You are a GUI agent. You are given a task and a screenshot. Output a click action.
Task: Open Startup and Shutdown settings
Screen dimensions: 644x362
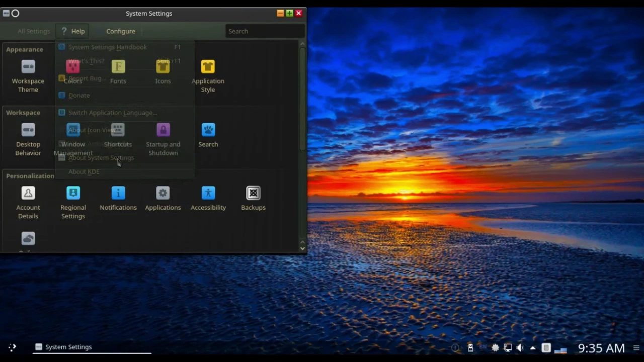click(x=163, y=139)
